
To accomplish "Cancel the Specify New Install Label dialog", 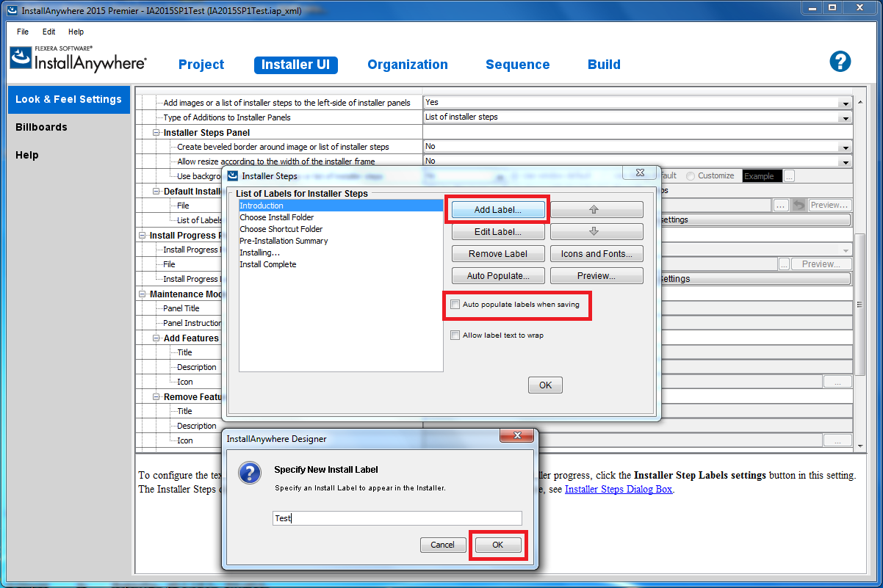I will 443,545.
